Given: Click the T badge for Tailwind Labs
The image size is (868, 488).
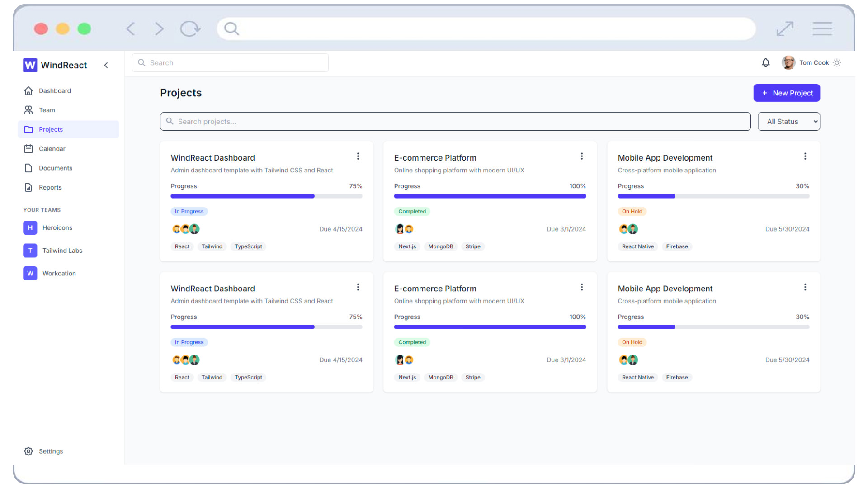Looking at the screenshot, I should [x=30, y=251].
